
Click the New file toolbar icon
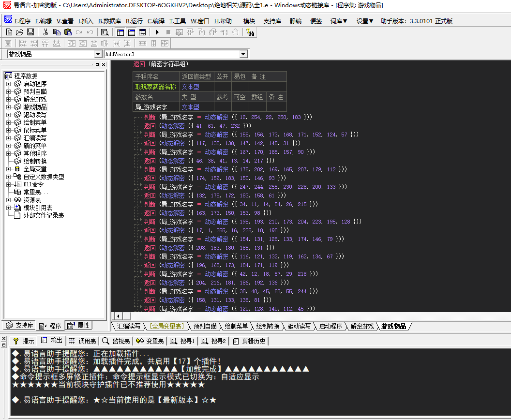pos(9,32)
